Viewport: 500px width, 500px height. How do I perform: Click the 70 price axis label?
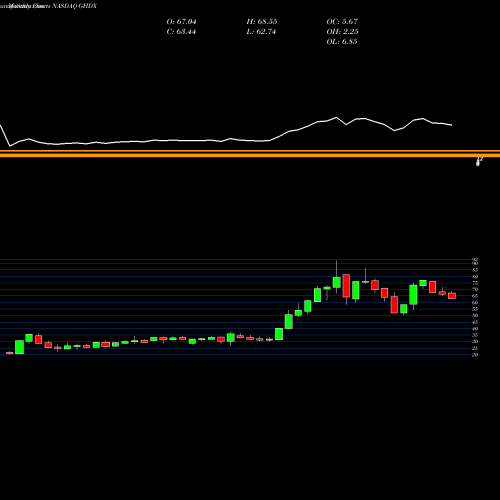(x=475, y=290)
